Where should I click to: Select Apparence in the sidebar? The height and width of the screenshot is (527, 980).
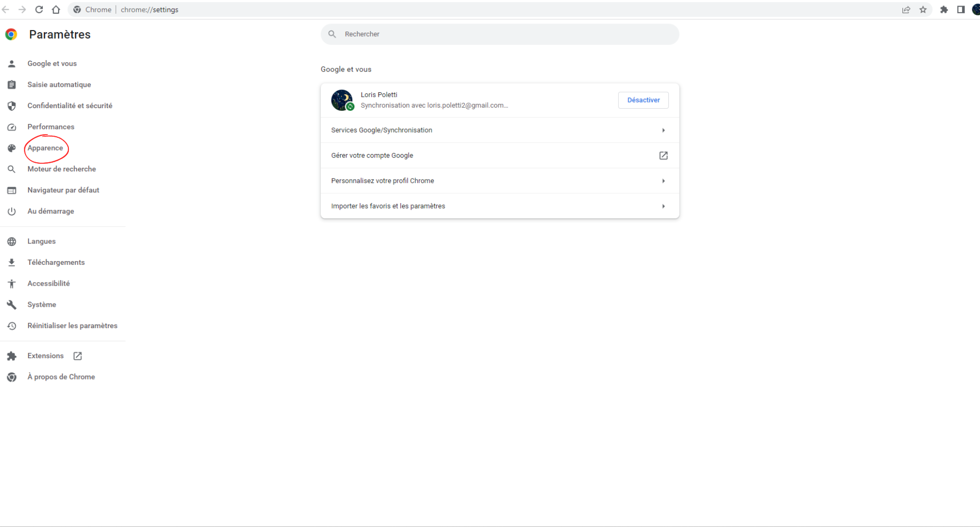coord(45,148)
